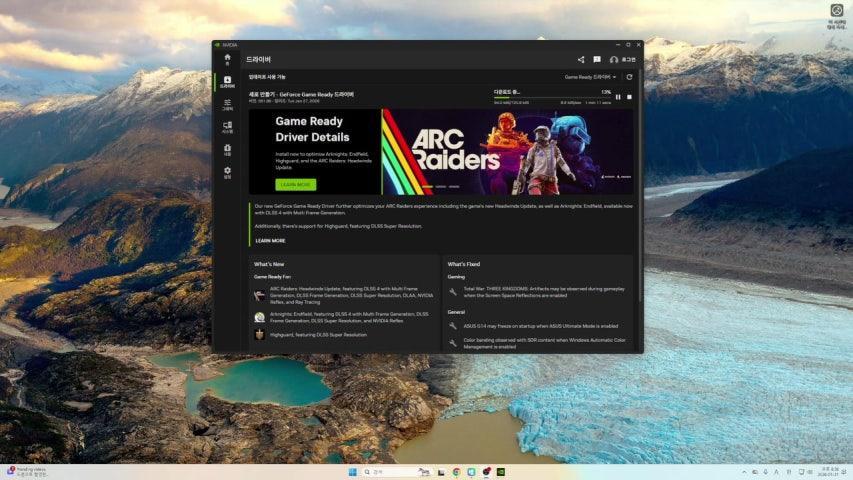Open the Windows Start menu
Image resolution: width=853 pixels, height=480 pixels.
coord(353,472)
